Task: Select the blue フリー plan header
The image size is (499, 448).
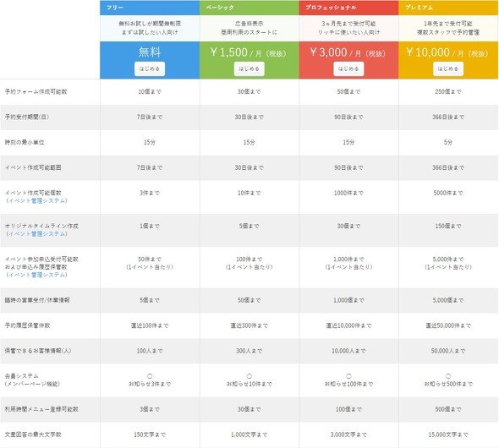Action: point(150,8)
